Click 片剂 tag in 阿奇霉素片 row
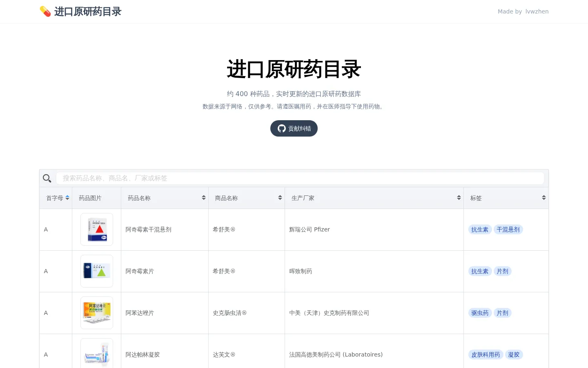 point(502,271)
